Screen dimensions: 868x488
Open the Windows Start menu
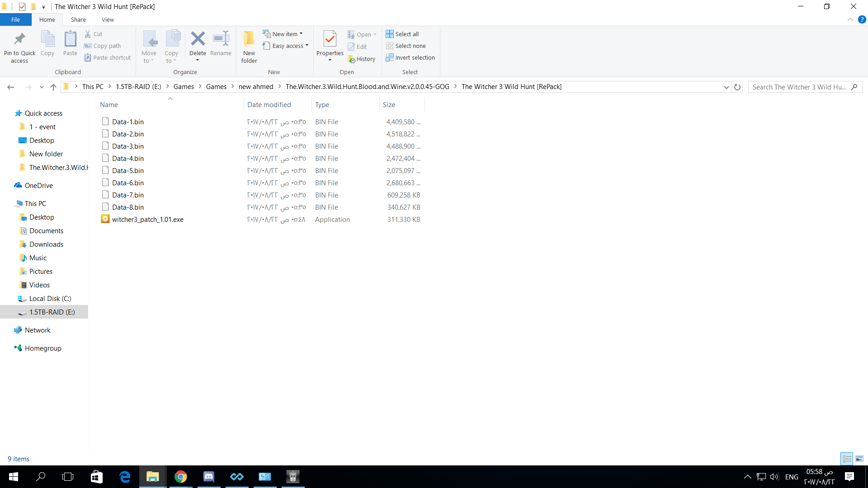pos(14,477)
